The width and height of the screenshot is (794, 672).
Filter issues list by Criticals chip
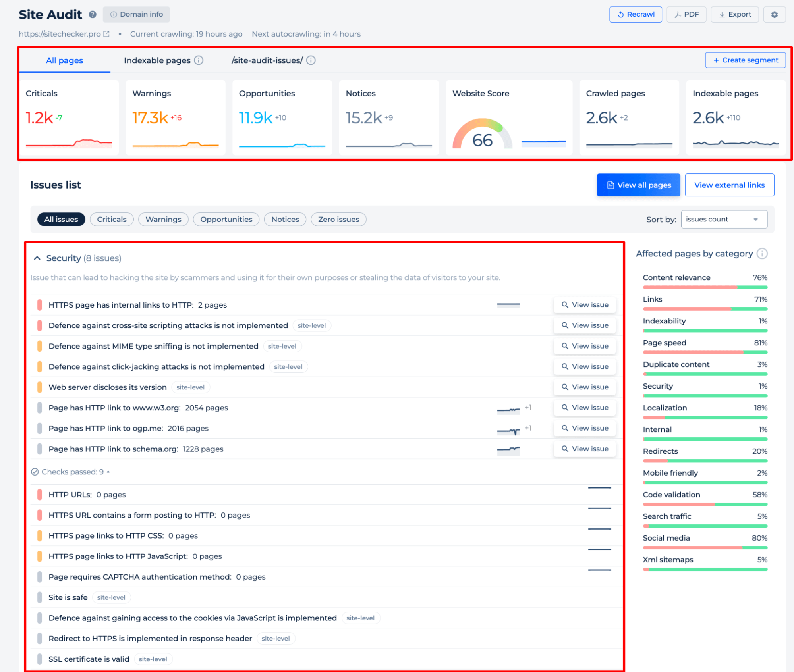[112, 220]
